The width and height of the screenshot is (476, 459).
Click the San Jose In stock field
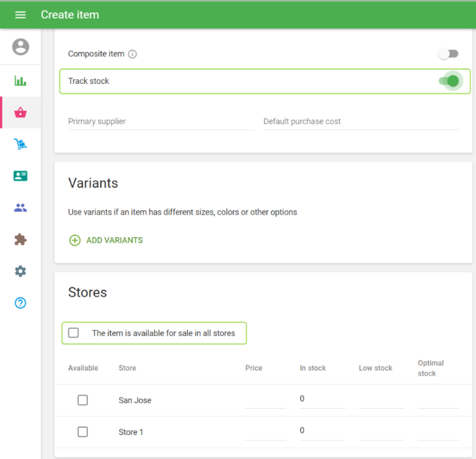[x=321, y=400]
